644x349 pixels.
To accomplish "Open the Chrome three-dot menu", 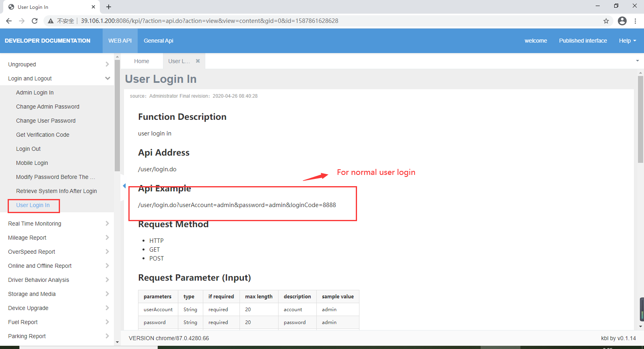I will [636, 21].
